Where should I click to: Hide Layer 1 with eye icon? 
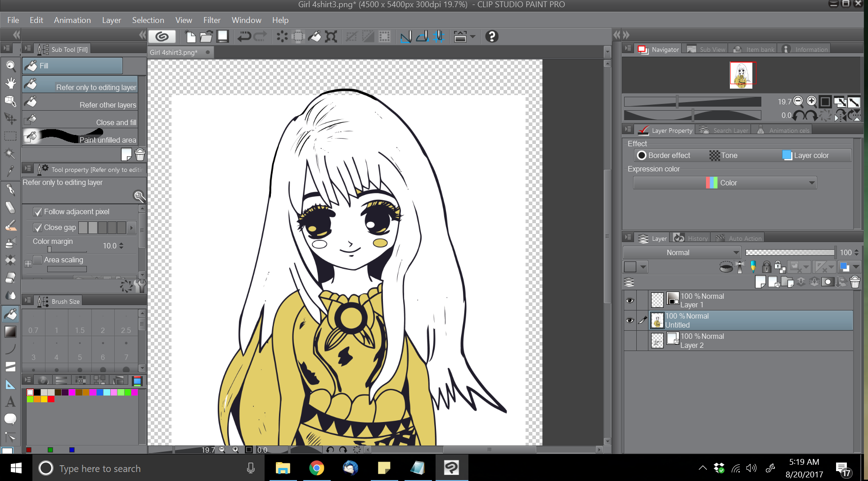(630, 301)
